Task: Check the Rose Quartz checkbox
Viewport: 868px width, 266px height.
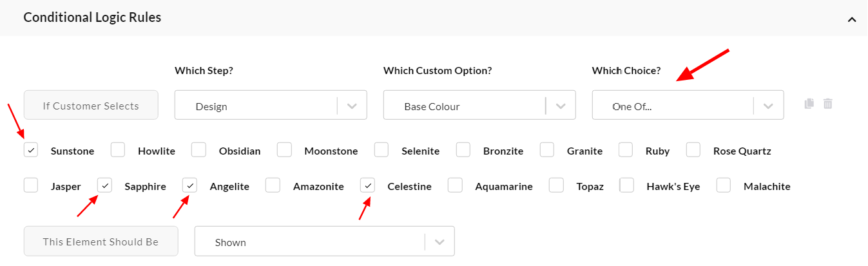Action: point(693,150)
